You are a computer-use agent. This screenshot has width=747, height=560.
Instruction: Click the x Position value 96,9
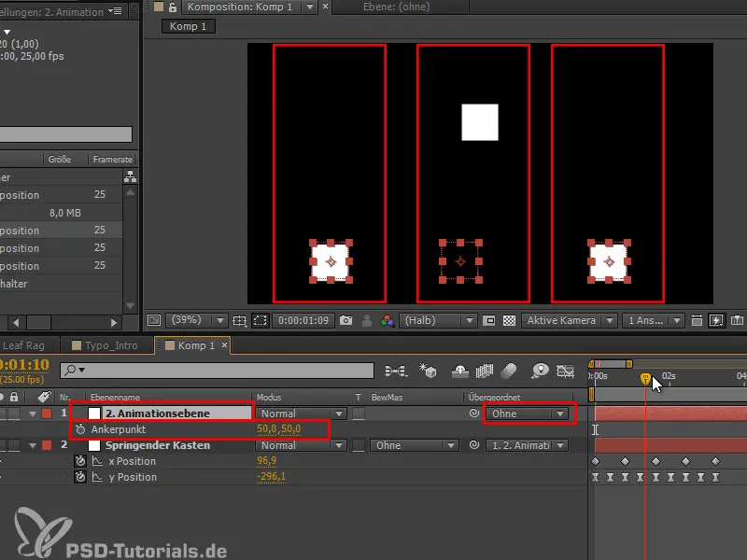click(x=266, y=460)
